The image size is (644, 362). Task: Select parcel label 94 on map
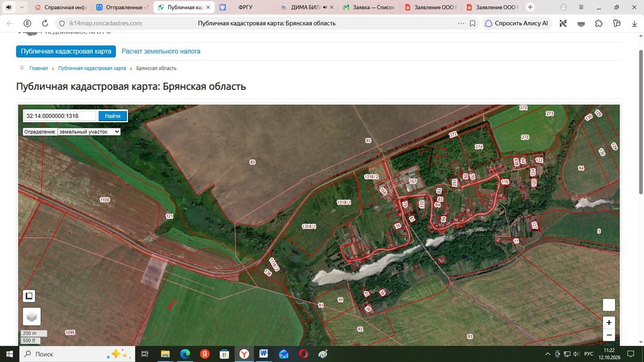(581, 168)
